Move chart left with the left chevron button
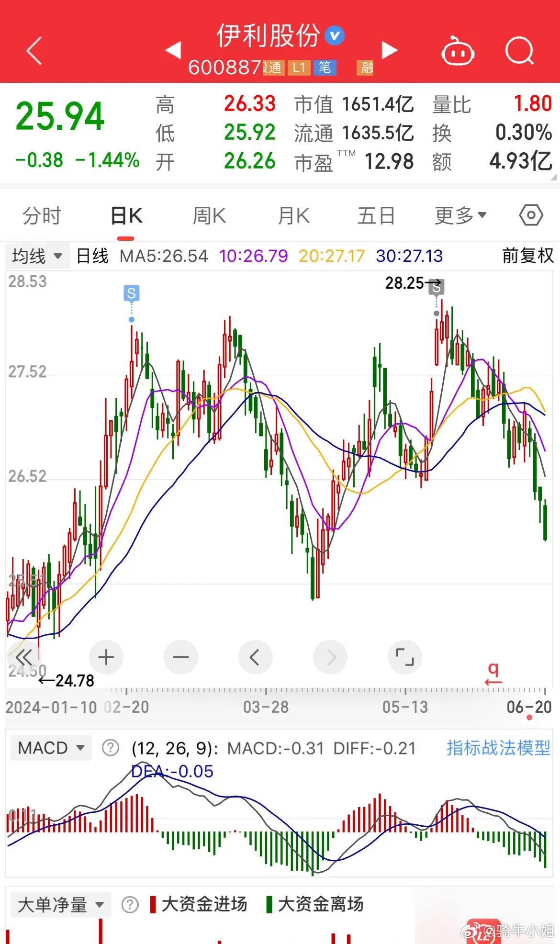This screenshot has width=560, height=944. click(x=256, y=657)
